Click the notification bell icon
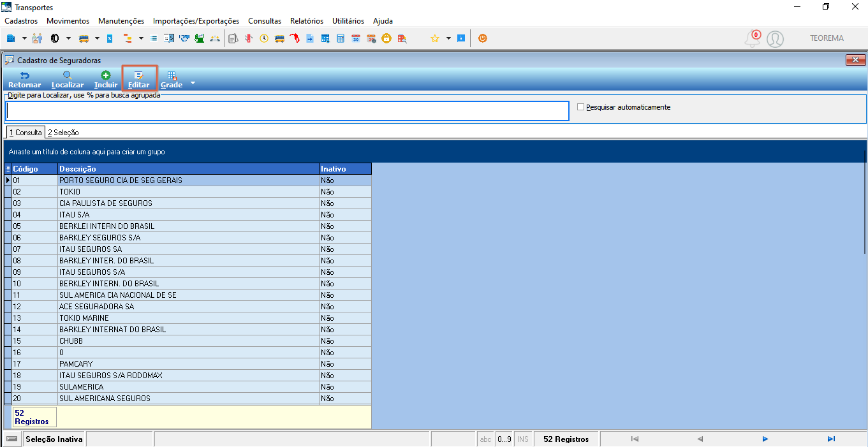This screenshot has height=447, width=868. (753, 39)
